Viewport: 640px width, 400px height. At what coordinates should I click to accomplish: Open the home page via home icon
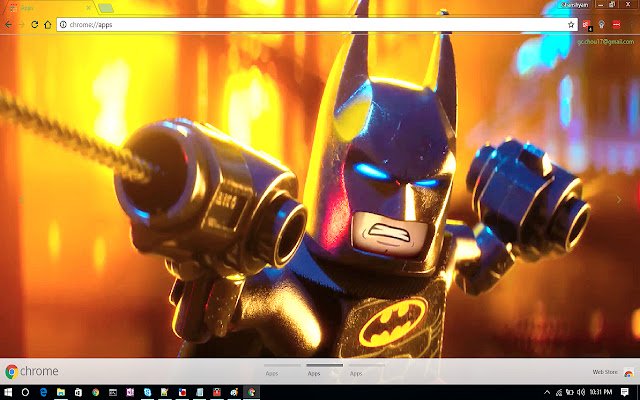pyautogui.click(x=48, y=24)
